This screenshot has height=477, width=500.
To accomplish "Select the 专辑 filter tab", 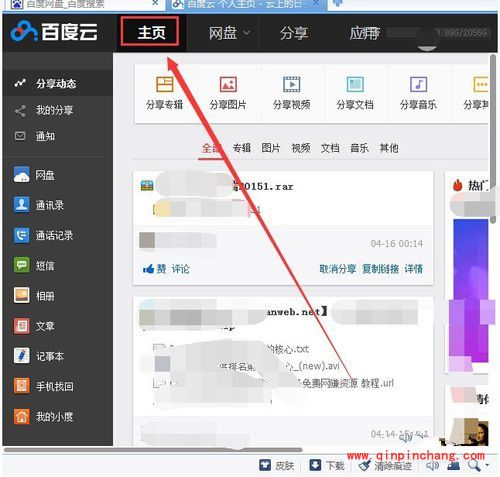I will pyautogui.click(x=242, y=148).
